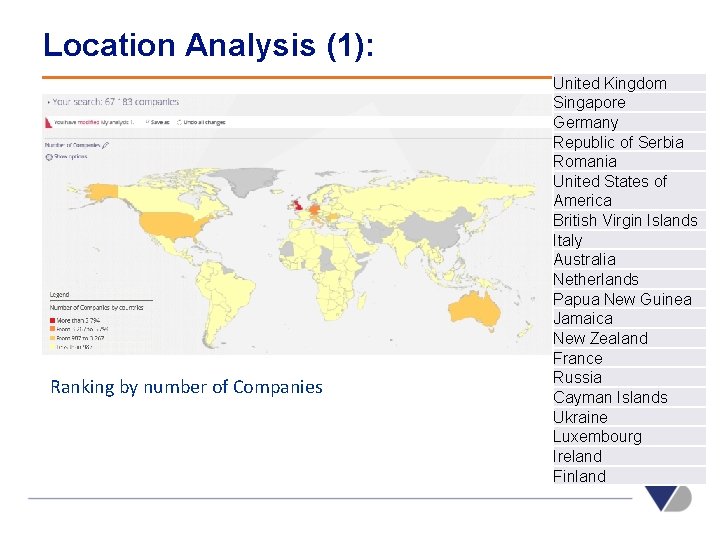Select 'New Zealand' in the country list
This screenshot has height=540, width=720.
coord(629,338)
